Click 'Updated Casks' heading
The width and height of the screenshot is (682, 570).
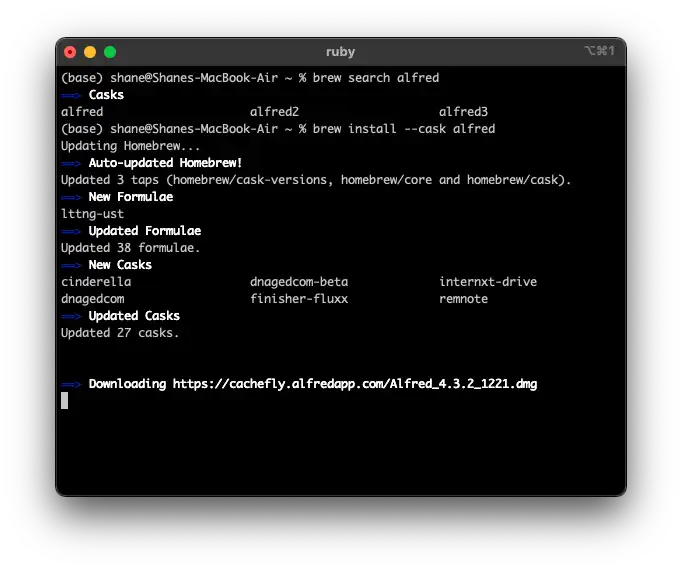pos(134,315)
